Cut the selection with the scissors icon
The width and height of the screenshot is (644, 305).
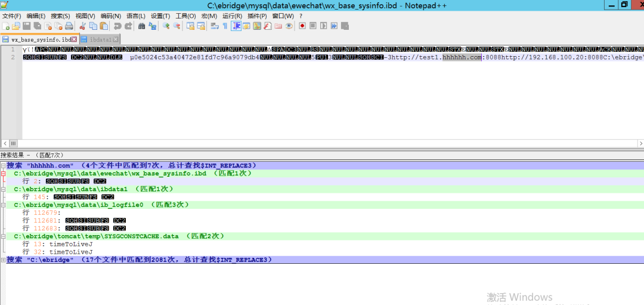click(x=82, y=26)
